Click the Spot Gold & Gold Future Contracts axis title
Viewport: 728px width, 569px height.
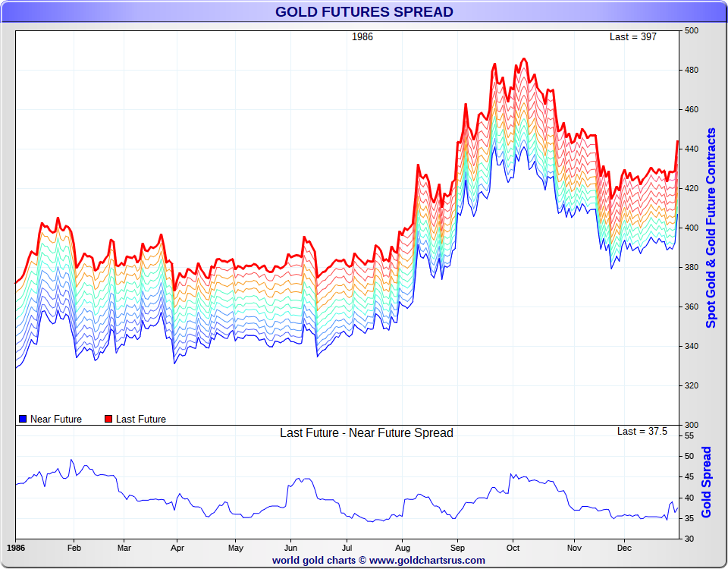pyautogui.click(x=711, y=228)
